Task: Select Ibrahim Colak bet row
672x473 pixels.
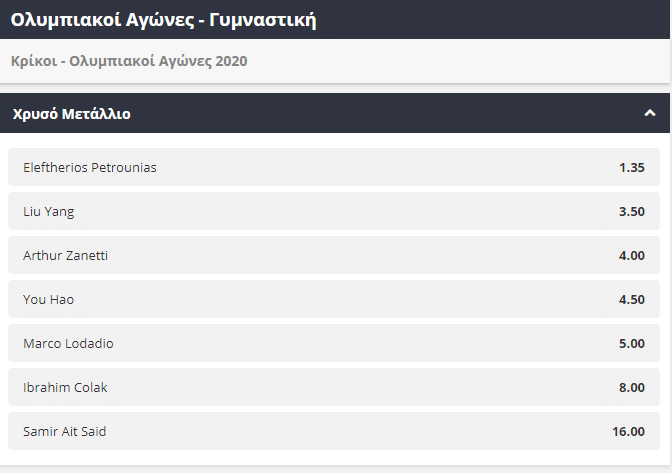Action: coord(334,387)
